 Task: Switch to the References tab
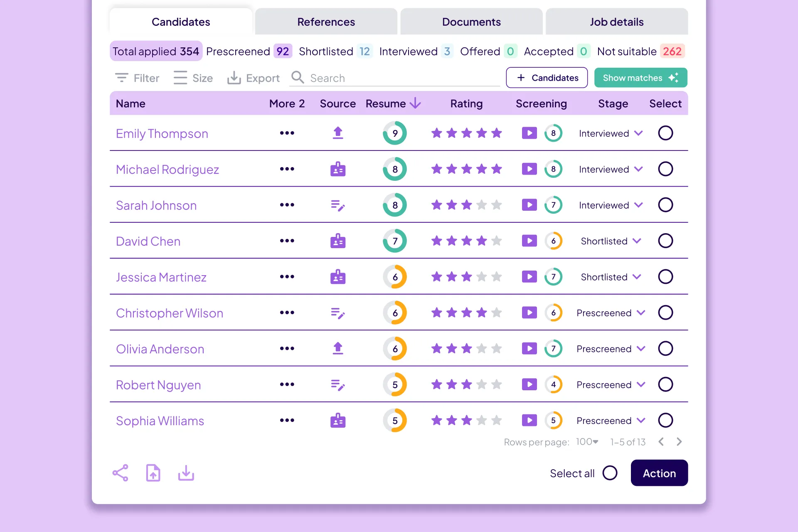(326, 22)
